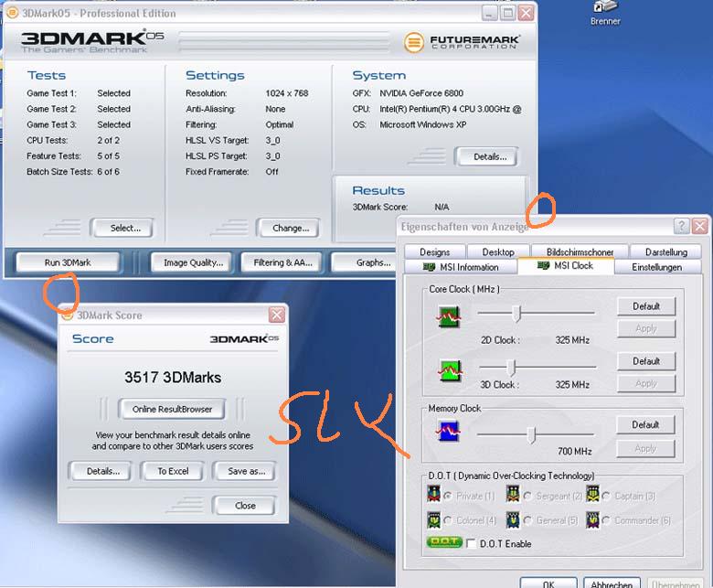The height and width of the screenshot is (588, 713).
Task: Click Apply next to Memory Clock
Action: coord(645,449)
